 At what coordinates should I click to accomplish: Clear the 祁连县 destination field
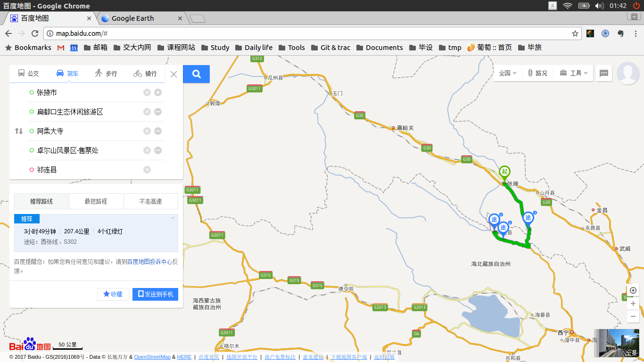click(147, 170)
